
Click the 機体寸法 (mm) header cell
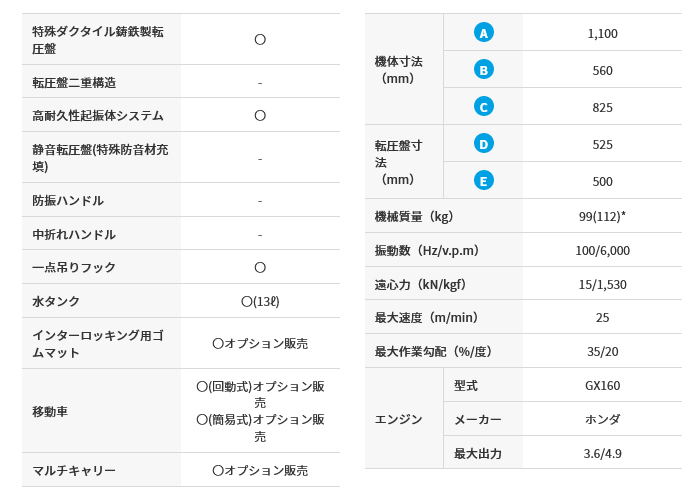click(399, 70)
